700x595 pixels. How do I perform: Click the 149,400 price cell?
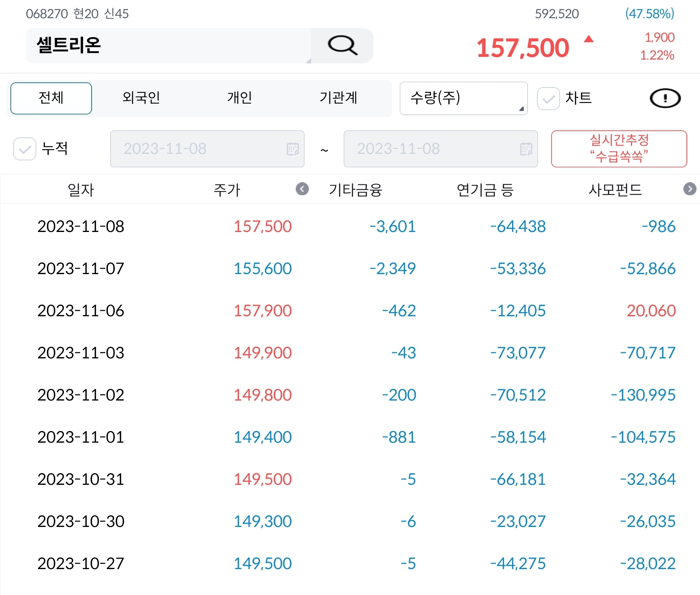tap(263, 437)
